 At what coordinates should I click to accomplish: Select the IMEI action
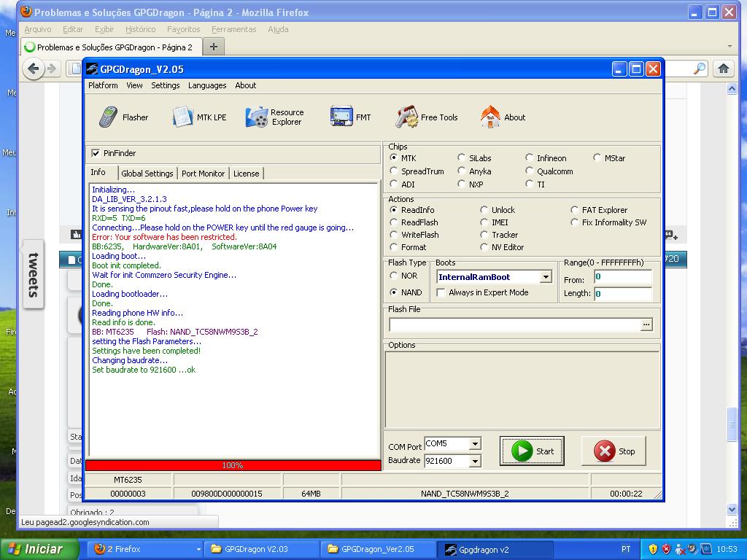[484, 222]
